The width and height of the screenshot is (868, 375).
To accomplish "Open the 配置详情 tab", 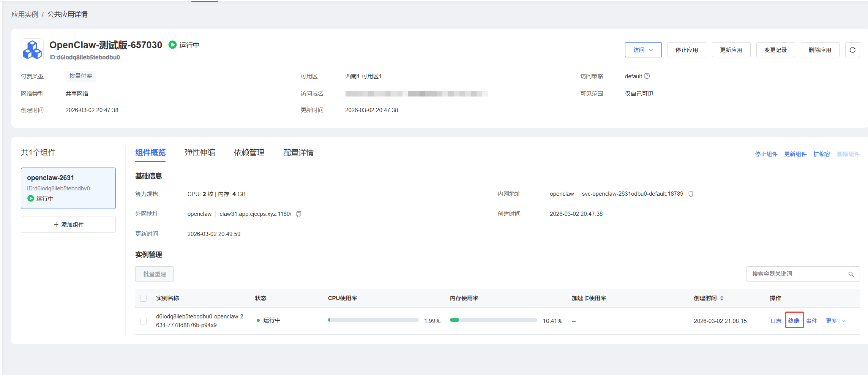I will 298,152.
